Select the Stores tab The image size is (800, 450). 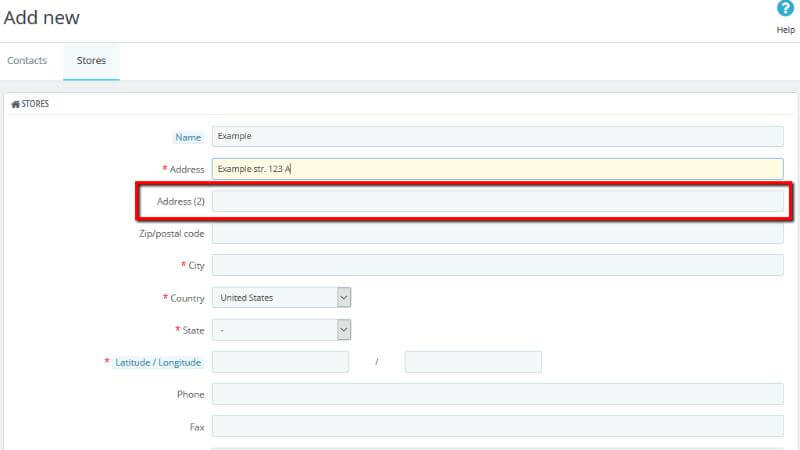[91, 60]
